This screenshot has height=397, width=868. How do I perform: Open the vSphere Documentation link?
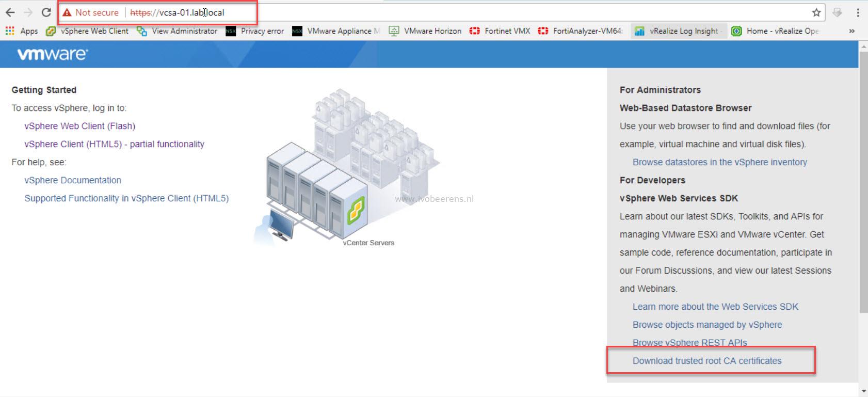73,180
